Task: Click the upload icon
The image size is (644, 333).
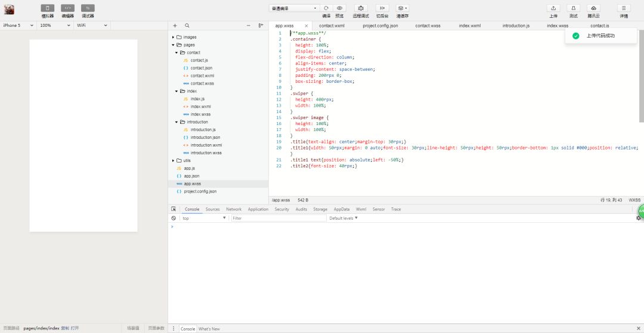Action: coord(553,8)
